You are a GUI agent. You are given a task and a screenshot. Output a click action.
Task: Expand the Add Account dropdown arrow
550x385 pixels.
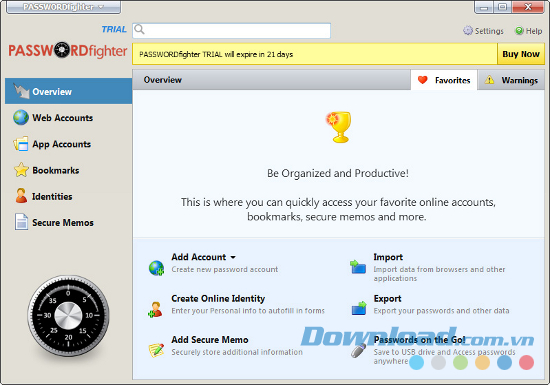pyautogui.click(x=233, y=257)
